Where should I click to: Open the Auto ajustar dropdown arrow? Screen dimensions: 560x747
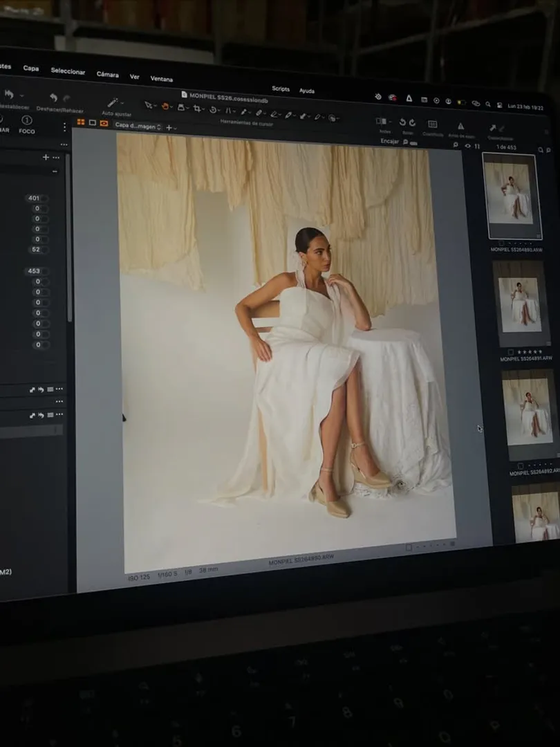(x=122, y=103)
